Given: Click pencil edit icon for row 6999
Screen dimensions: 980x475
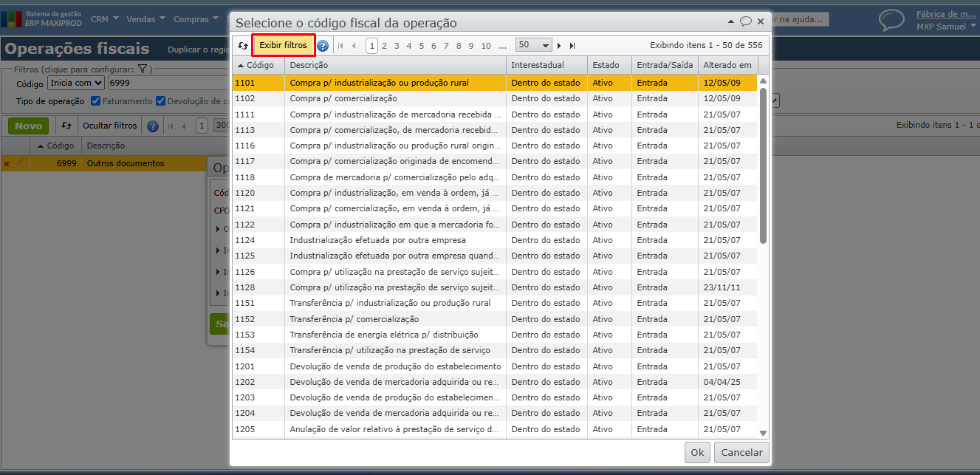Looking at the screenshot, I should pyautogui.click(x=19, y=163).
